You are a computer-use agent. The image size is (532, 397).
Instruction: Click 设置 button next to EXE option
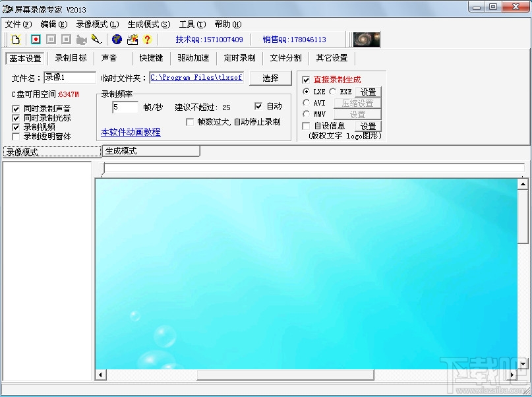point(368,92)
